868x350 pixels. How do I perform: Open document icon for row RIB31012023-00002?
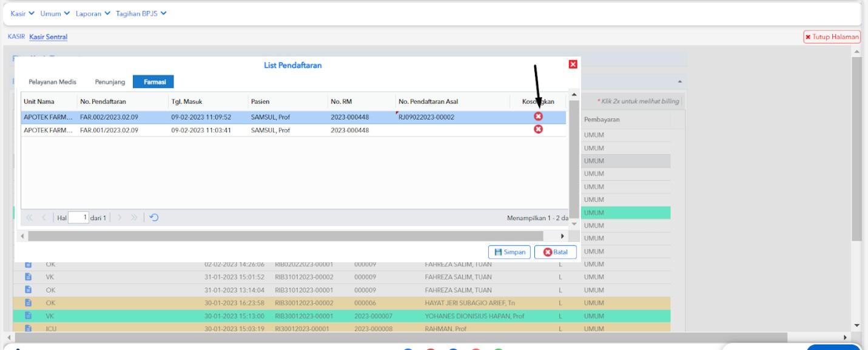click(28, 277)
